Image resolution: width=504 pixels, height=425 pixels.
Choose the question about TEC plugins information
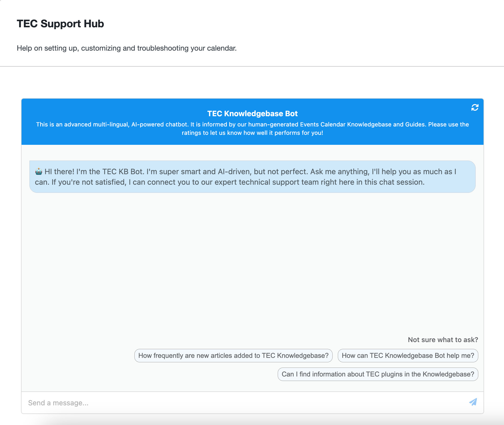click(x=378, y=374)
